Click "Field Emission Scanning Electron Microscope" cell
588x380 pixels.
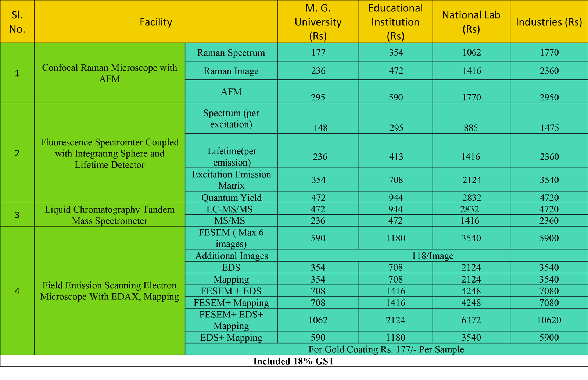coord(110,291)
